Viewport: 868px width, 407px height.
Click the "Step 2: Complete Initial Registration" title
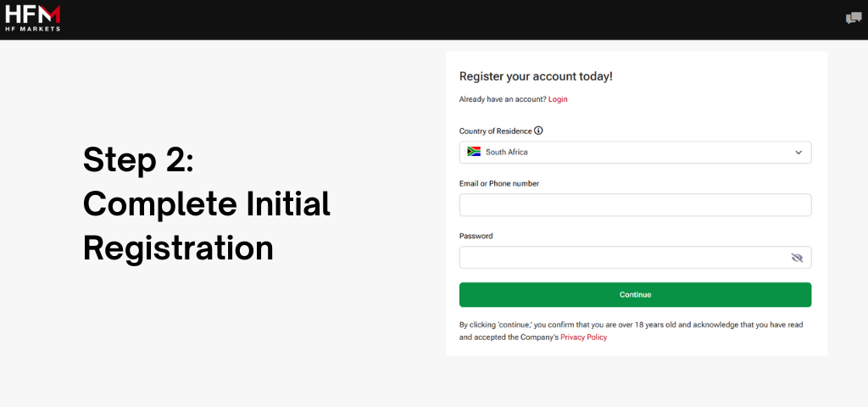[x=206, y=203]
